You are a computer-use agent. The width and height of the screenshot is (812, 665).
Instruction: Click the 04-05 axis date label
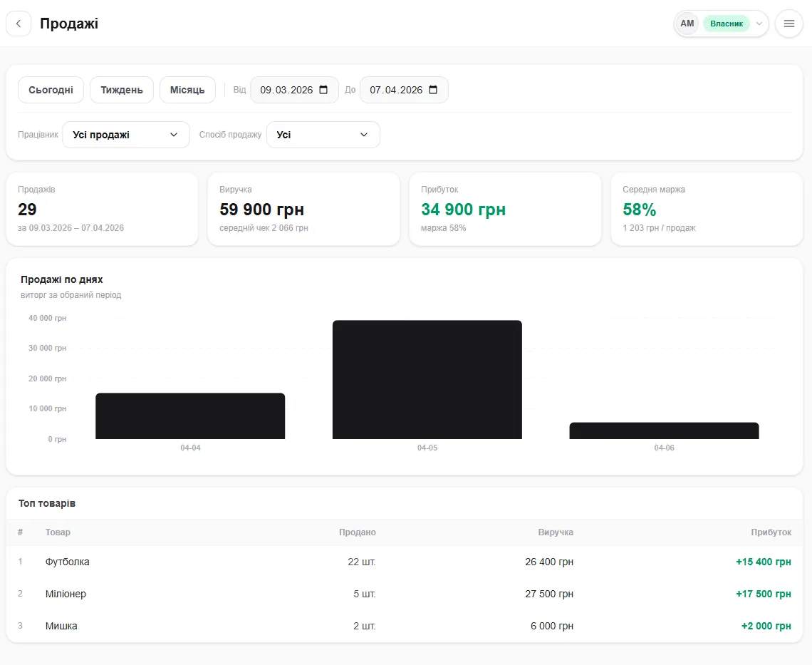coord(427,448)
